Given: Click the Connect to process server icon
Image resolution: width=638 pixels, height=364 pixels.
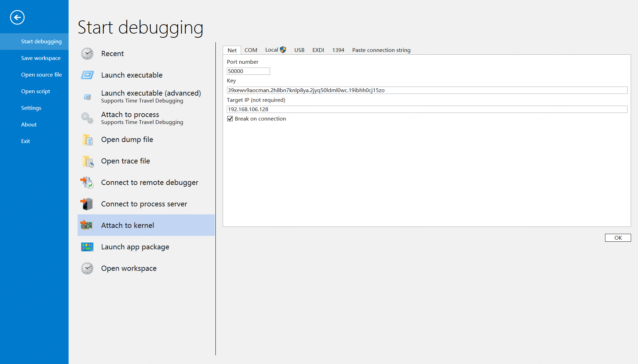Looking at the screenshot, I should point(87,204).
